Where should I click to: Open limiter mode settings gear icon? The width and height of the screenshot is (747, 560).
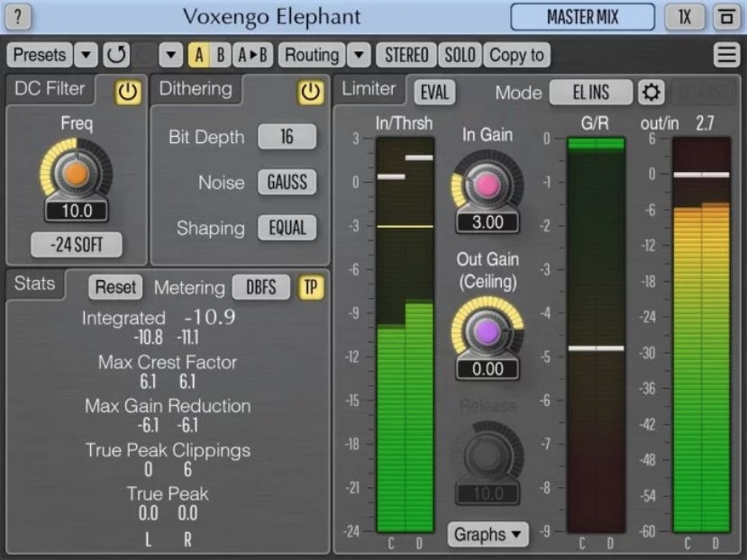(x=651, y=92)
